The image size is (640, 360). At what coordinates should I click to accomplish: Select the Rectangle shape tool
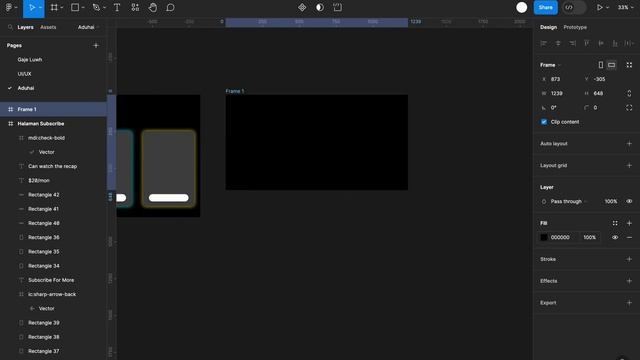75,7
